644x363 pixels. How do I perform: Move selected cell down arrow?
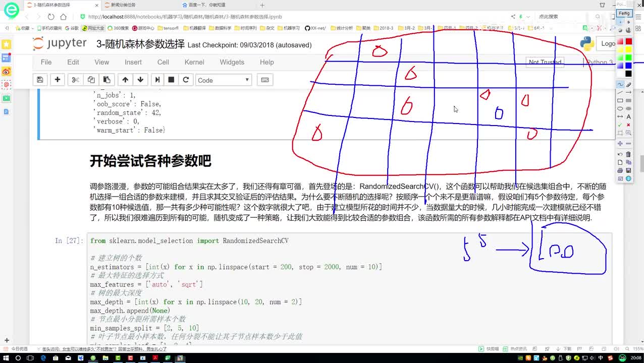click(x=140, y=80)
